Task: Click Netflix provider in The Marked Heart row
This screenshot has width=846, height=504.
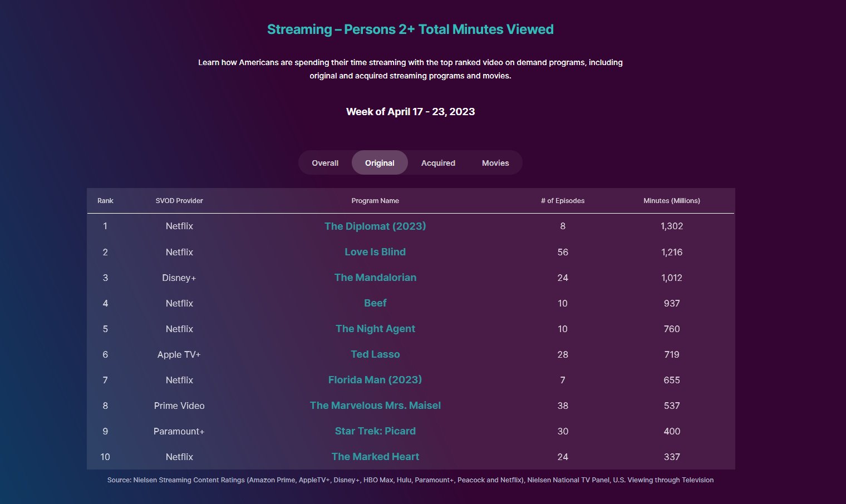Action: tap(179, 457)
